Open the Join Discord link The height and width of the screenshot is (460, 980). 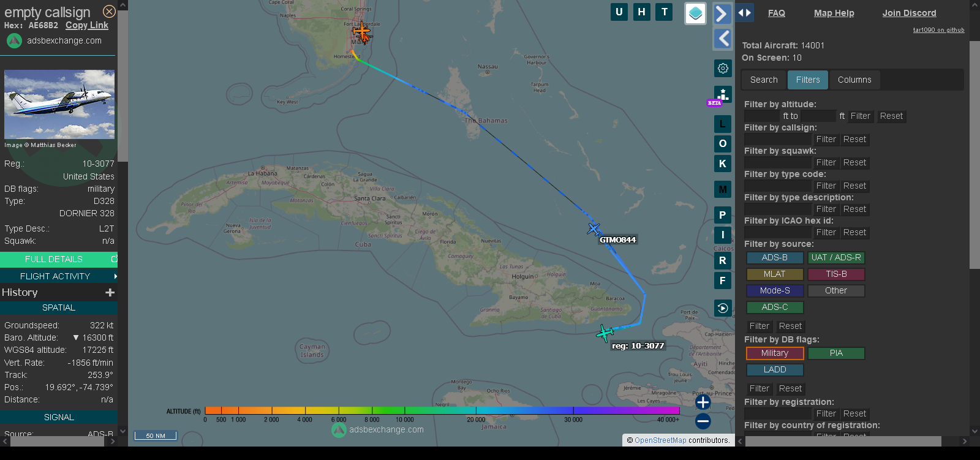click(909, 13)
